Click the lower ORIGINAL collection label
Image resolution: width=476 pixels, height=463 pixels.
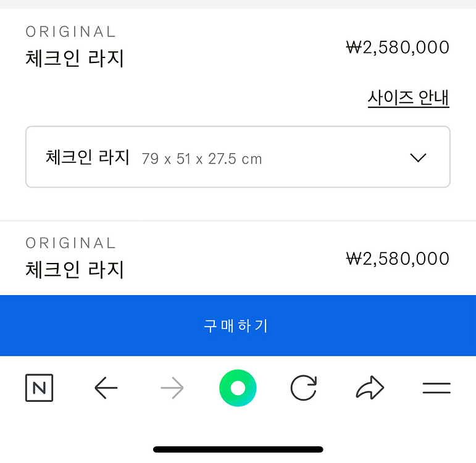[x=70, y=243]
